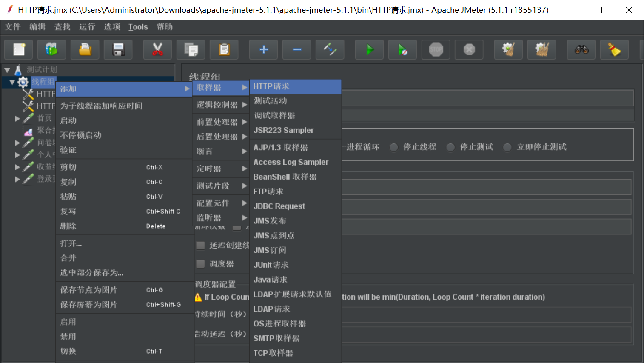Open the 后置处理器 submenu
The height and width of the screenshot is (363, 644).
click(221, 137)
